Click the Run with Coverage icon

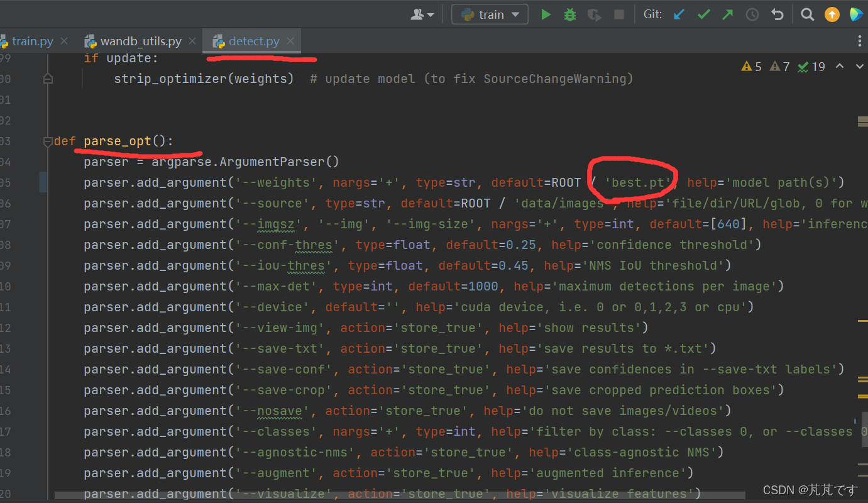594,14
